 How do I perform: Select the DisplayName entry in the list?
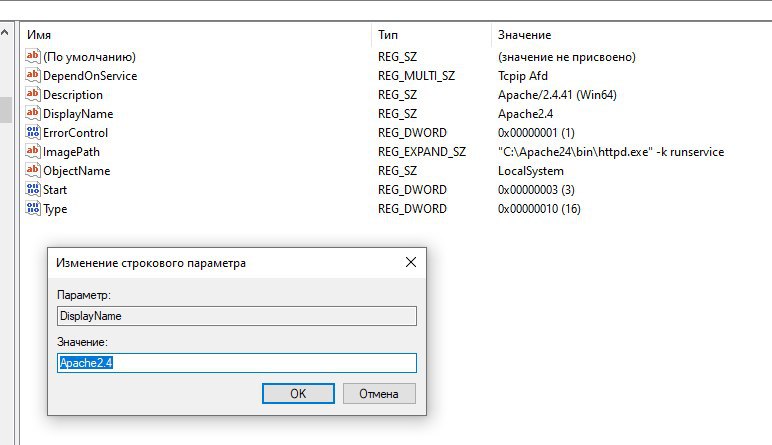pos(78,114)
